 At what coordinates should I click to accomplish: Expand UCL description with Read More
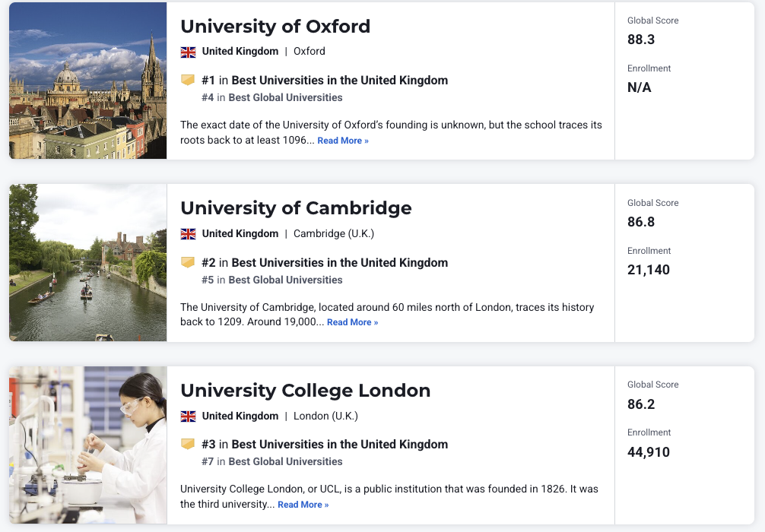[303, 505]
